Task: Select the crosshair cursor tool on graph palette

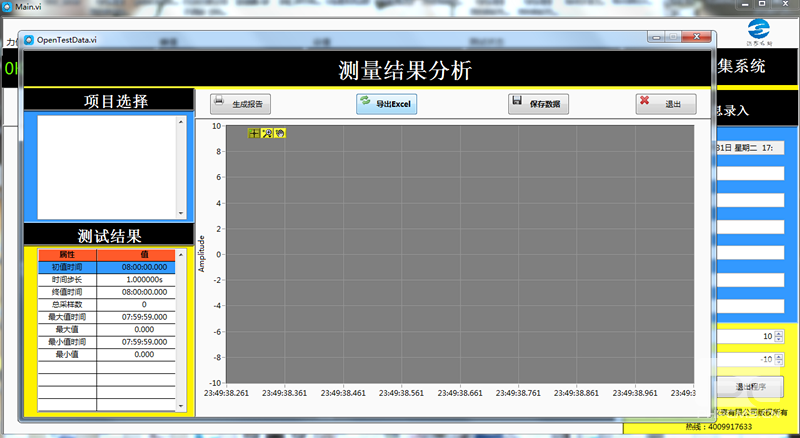Action: (253, 133)
